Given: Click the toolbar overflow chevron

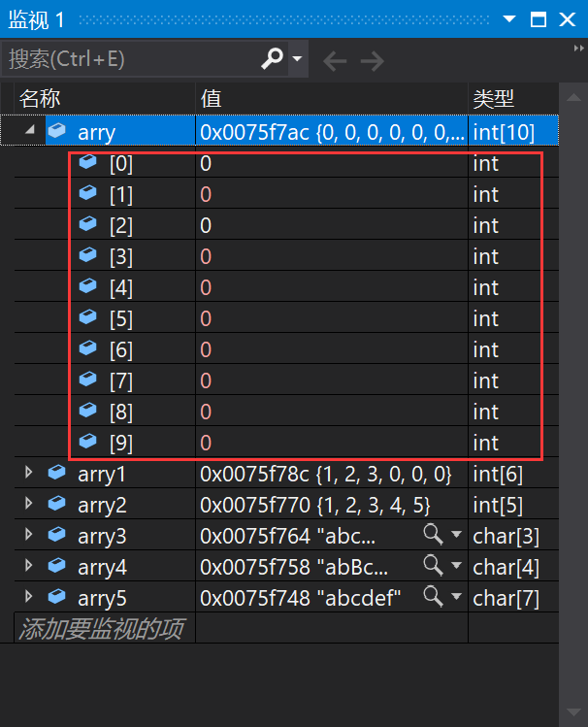Looking at the screenshot, I should [578, 49].
